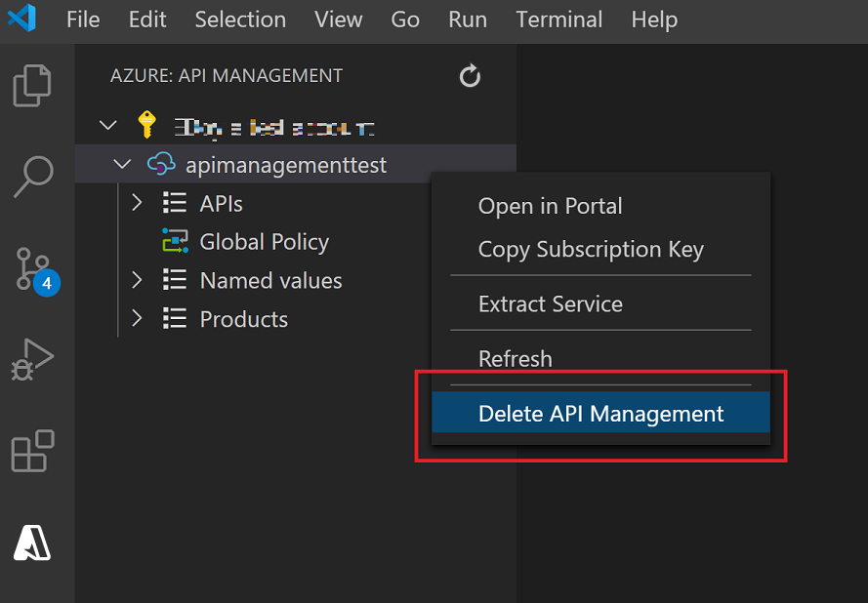The height and width of the screenshot is (603, 868).
Task: Expand the APIs tree node
Action: [x=137, y=203]
